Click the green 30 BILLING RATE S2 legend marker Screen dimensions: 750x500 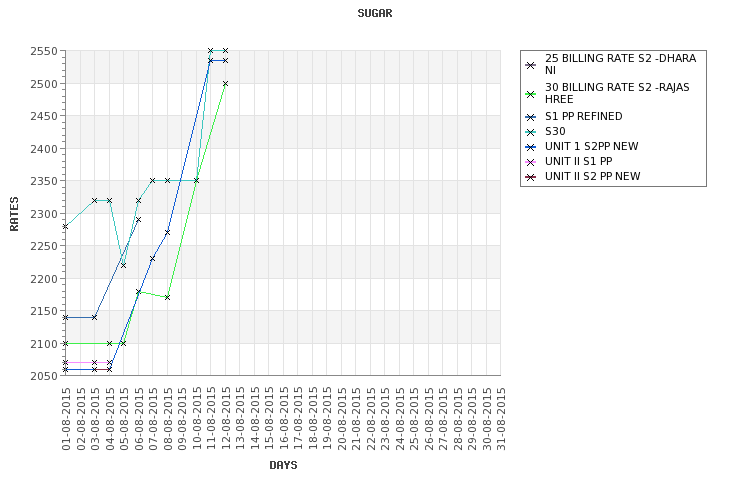530,94
